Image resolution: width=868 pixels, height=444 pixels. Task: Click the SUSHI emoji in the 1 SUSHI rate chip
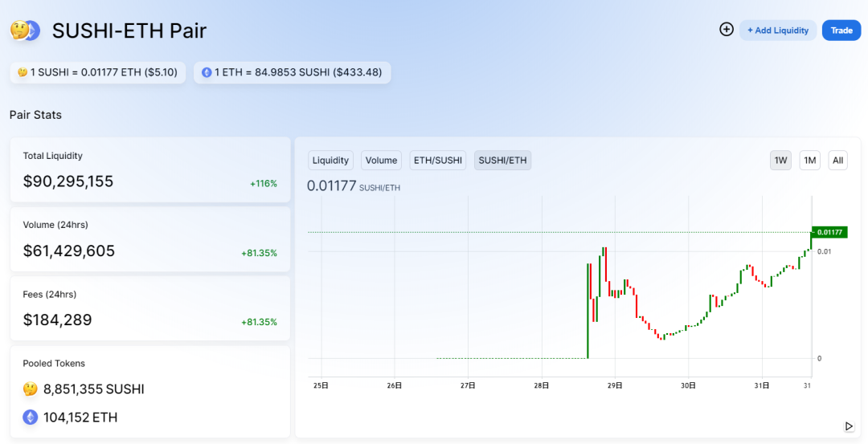point(23,72)
